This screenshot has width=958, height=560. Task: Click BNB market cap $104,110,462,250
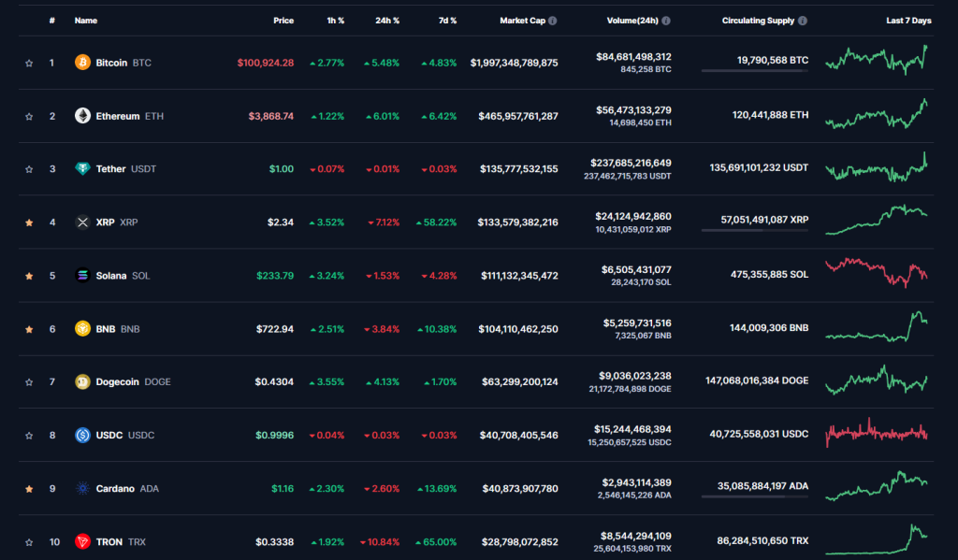518,329
